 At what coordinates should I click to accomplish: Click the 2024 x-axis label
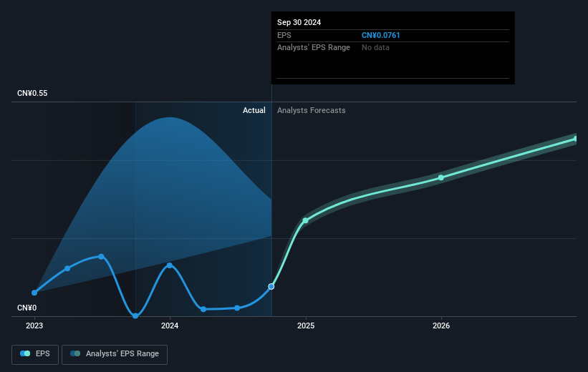(x=170, y=325)
